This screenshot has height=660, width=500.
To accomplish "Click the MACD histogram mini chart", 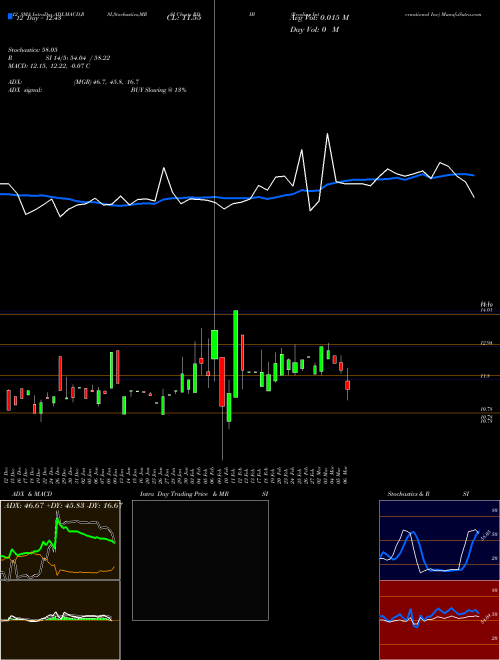I will (60, 620).
